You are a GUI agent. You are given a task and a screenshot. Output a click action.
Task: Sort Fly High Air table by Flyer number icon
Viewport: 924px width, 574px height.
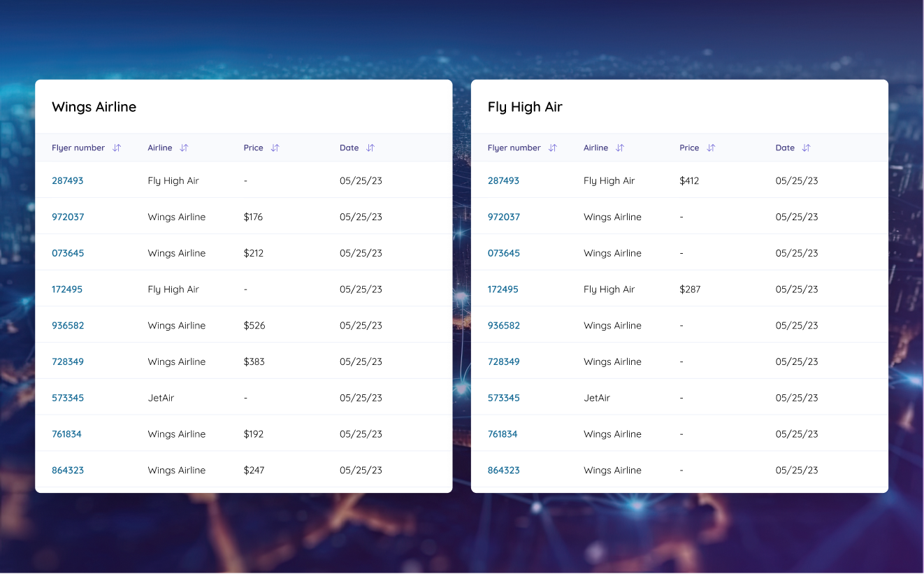coord(553,148)
